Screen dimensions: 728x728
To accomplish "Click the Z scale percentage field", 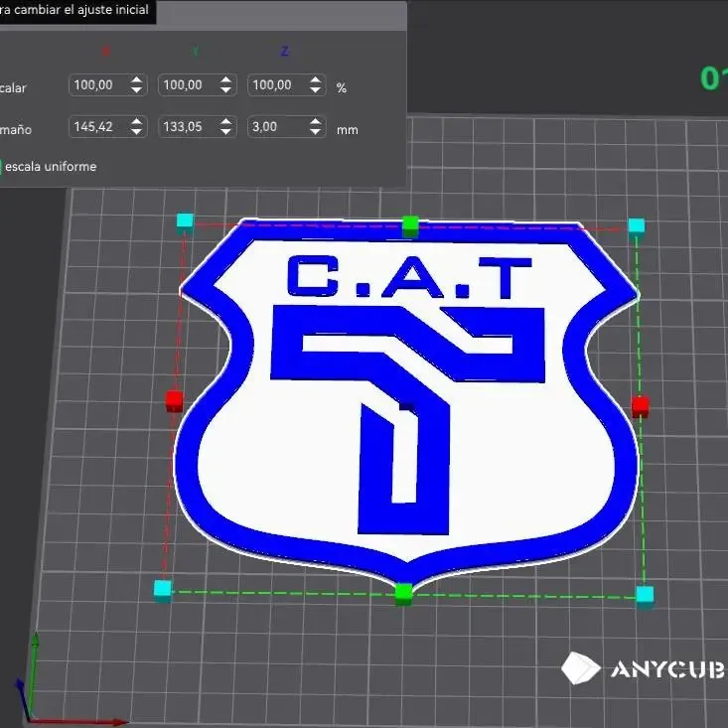I will pyautogui.click(x=287, y=85).
